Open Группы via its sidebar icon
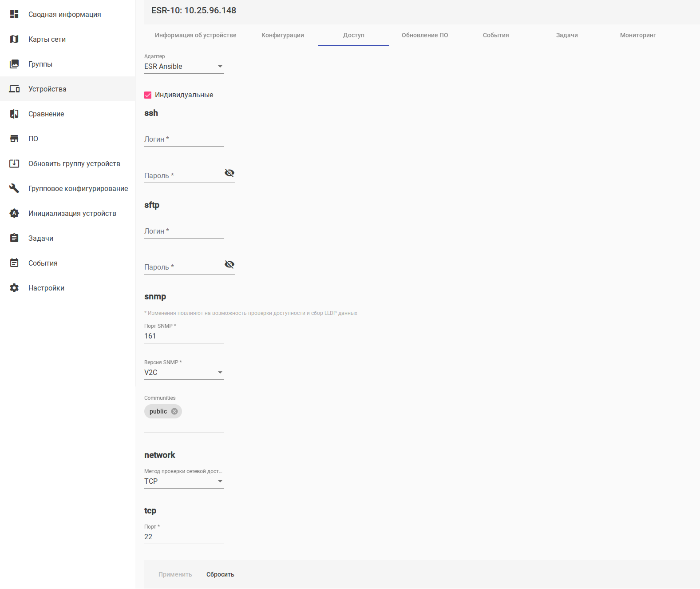This screenshot has width=700, height=589. [14, 64]
